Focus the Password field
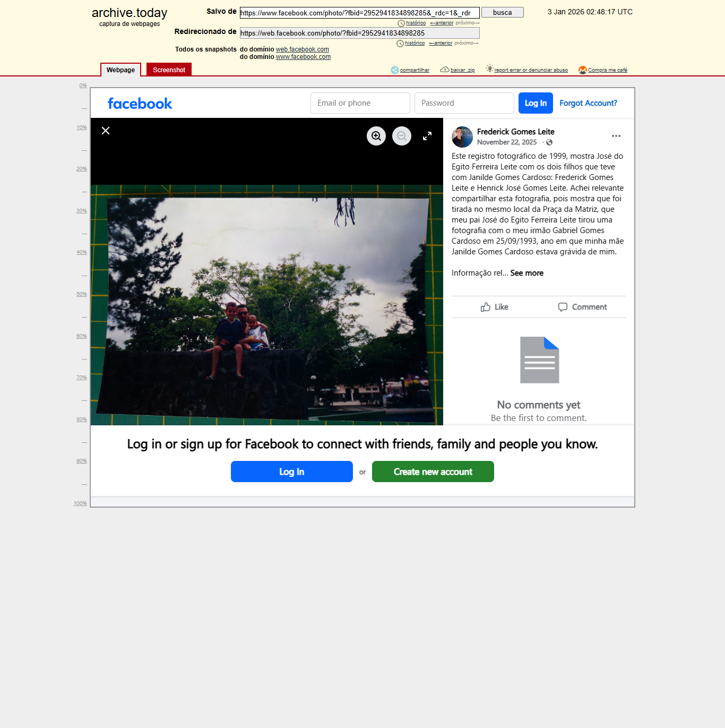Image resolution: width=725 pixels, height=728 pixels. (464, 103)
